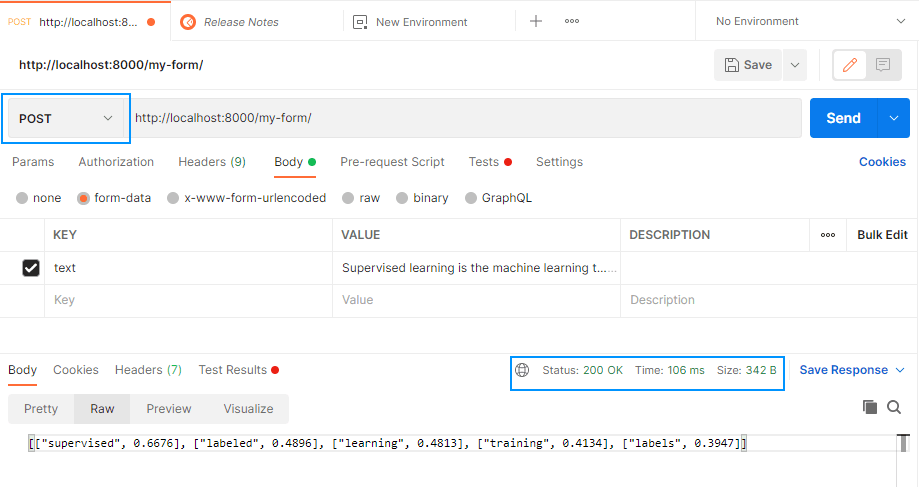Click the globe network icon
The image size is (919, 487).
pyautogui.click(x=522, y=370)
